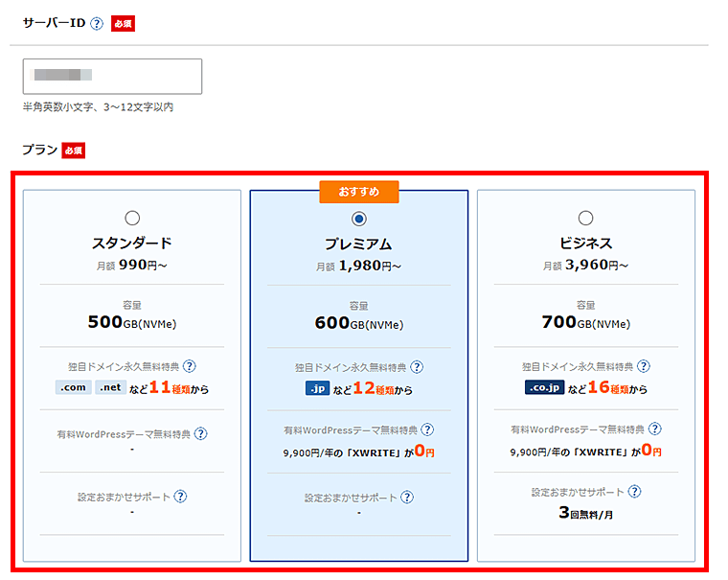This screenshot has width=728, height=580.
Task: Click the ビジネス plan title text
Action: [x=586, y=244]
